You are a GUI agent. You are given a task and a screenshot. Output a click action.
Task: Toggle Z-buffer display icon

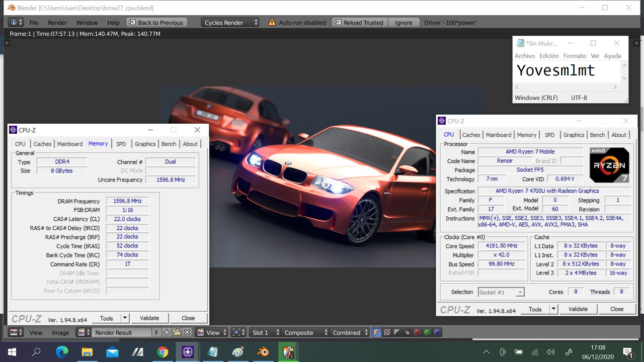click(407, 332)
